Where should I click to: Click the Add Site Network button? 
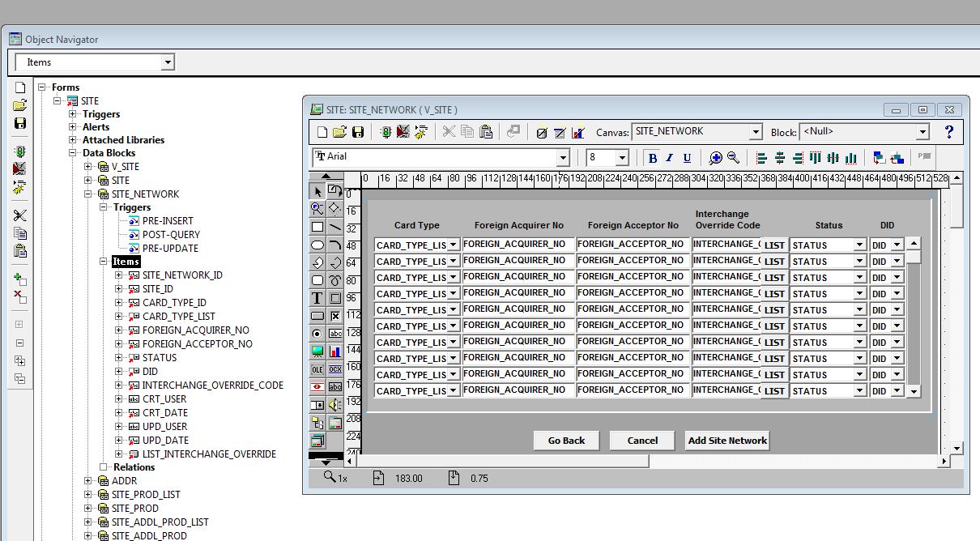pos(727,441)
